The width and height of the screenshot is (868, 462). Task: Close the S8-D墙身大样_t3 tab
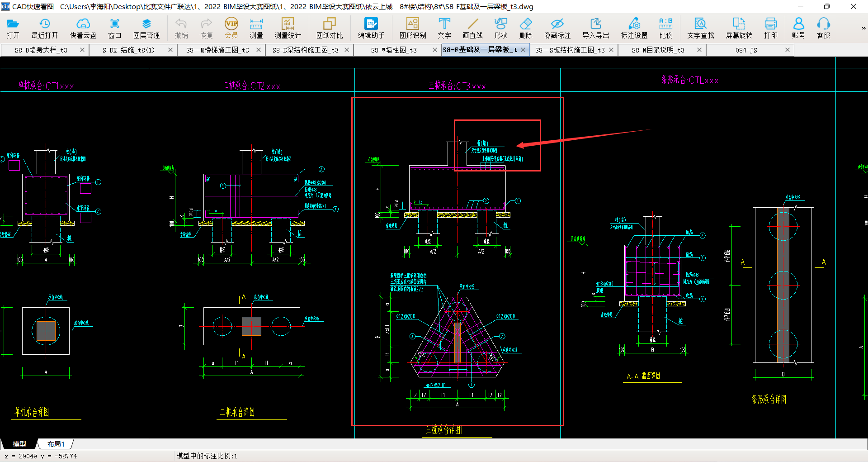point(82,50)
